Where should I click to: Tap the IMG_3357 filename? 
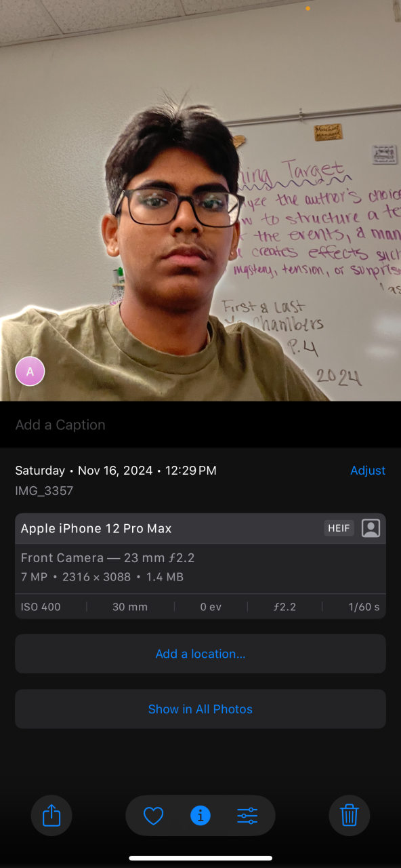point(44,491)
